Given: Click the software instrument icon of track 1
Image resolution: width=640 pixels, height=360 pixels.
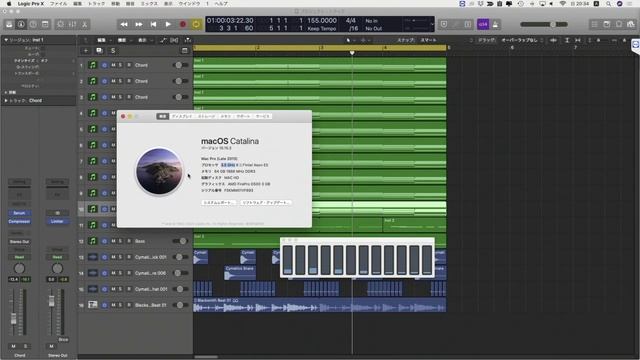Looking at the screenshot, I should 93,65.
